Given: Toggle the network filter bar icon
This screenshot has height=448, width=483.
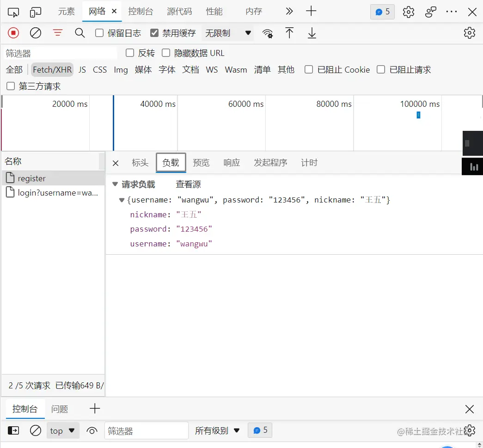Looking at the screenshot, I should [58, 33].
